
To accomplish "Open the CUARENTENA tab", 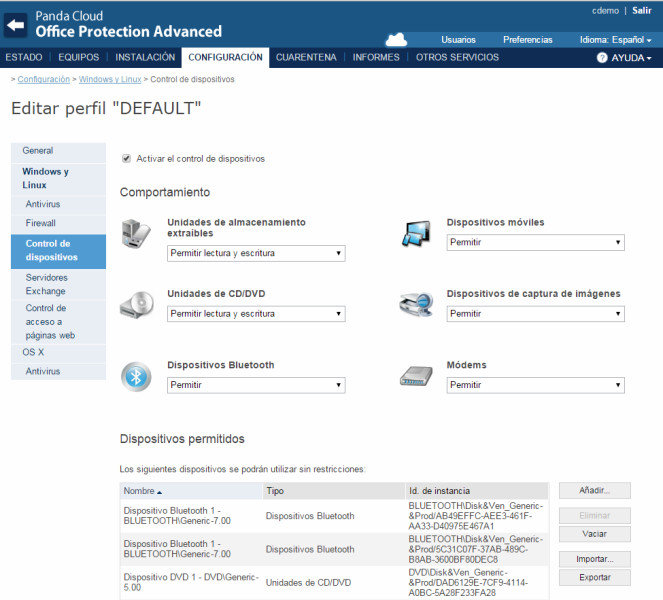I will click(306, 57).
